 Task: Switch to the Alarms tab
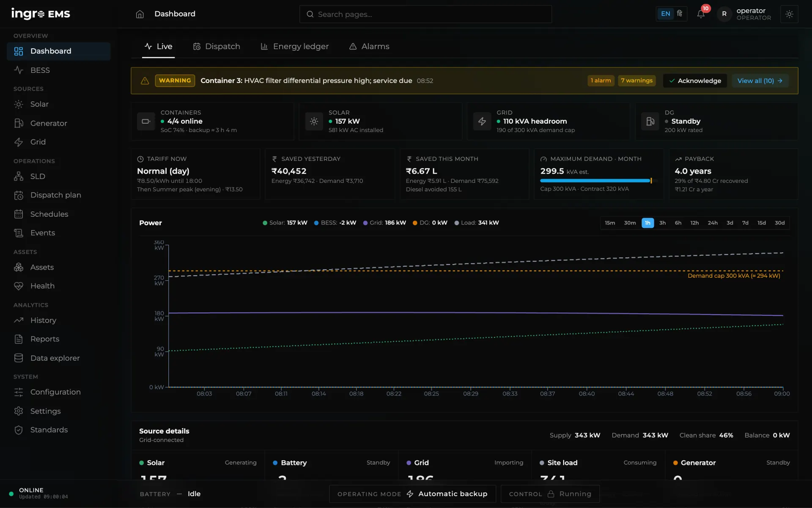click(x=369, y=47)
